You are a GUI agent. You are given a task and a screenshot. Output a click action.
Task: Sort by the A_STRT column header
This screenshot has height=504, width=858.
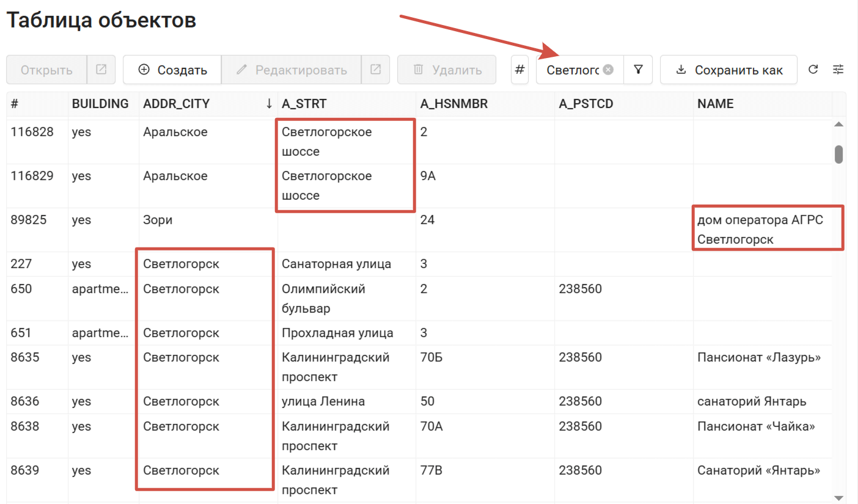click(x=304, y=104)
